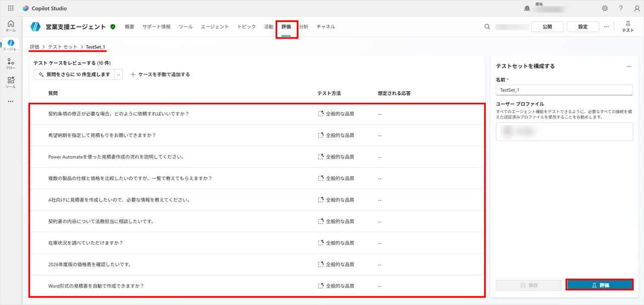Screen dimensions: 644x305
Task: Click the search magnifier icon
Action: pos(487,27)
